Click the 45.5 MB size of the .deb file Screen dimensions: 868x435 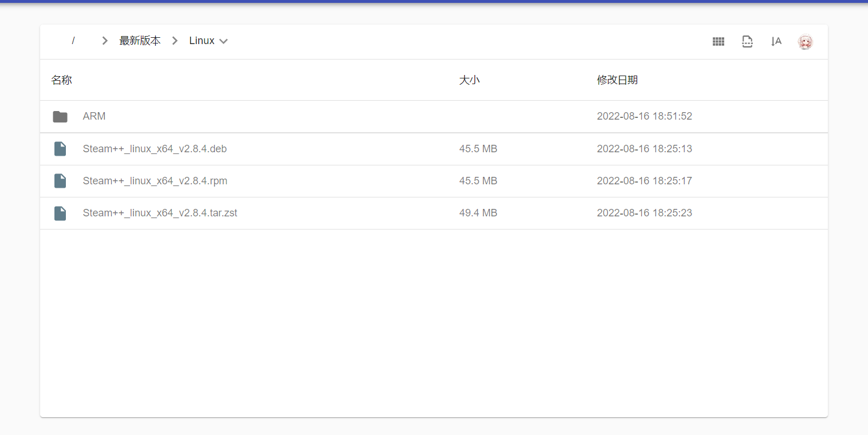[x=478, y=149]
